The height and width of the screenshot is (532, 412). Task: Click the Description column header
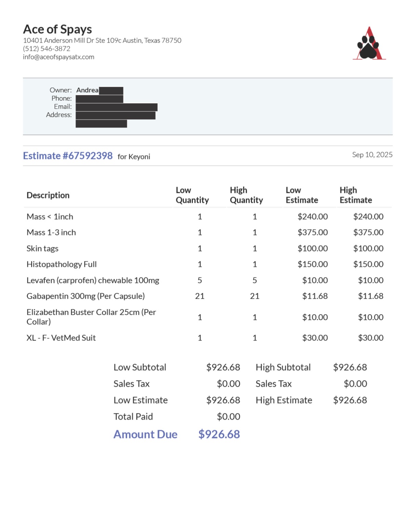point(48,195)
